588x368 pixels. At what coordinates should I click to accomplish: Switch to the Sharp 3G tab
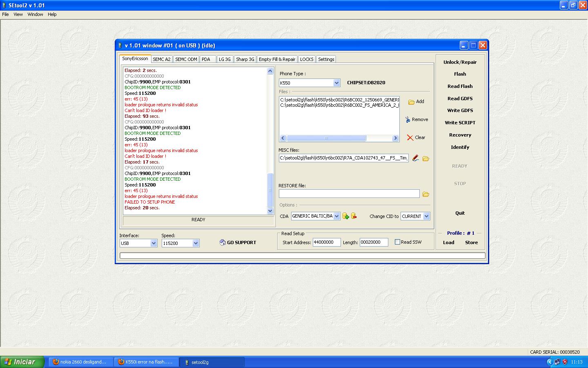245,59
